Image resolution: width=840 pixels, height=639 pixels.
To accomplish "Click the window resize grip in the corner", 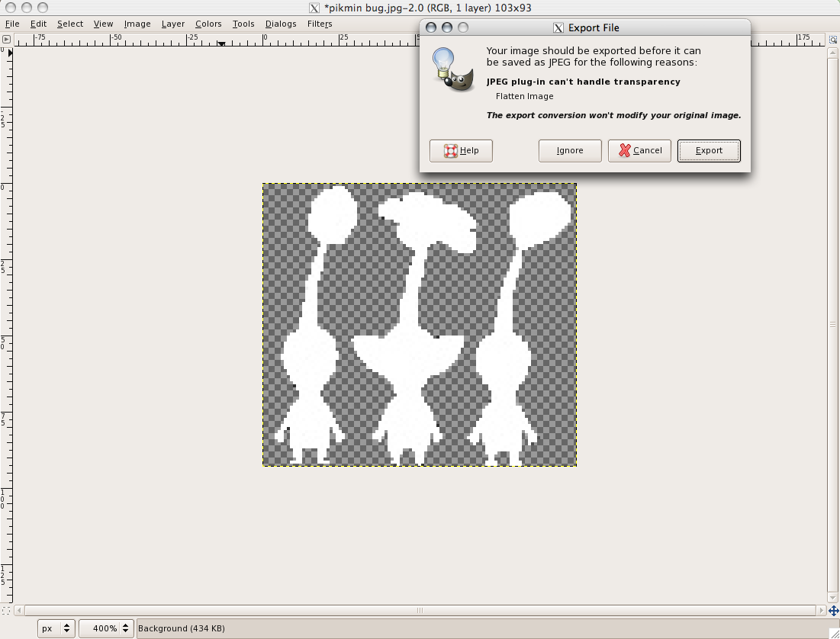I will click(x=832, y=631).
